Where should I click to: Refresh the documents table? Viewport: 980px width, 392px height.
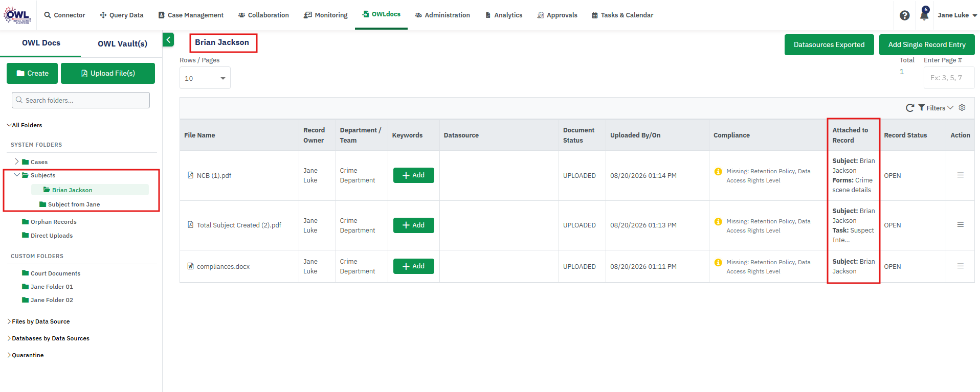point(910,108)
